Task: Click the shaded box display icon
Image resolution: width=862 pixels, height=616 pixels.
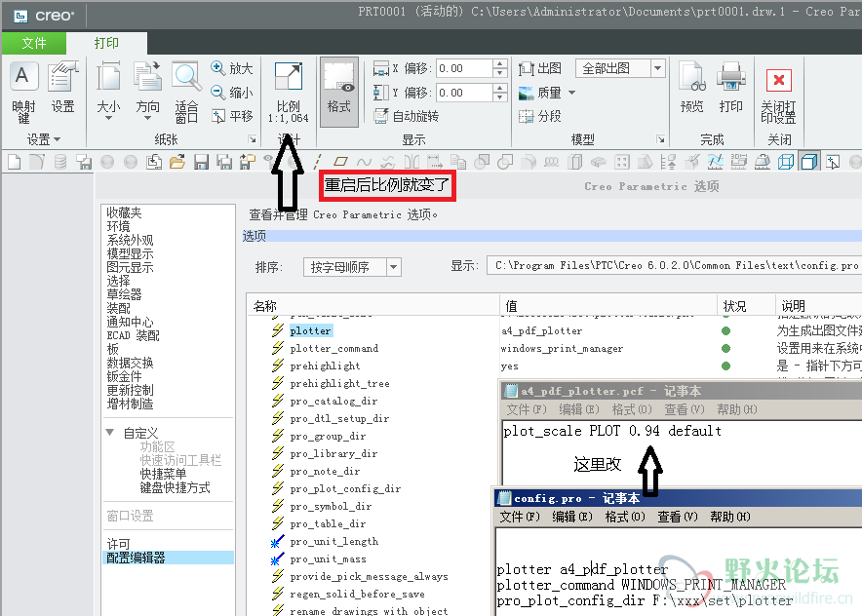Action: [x=809, y=162]
